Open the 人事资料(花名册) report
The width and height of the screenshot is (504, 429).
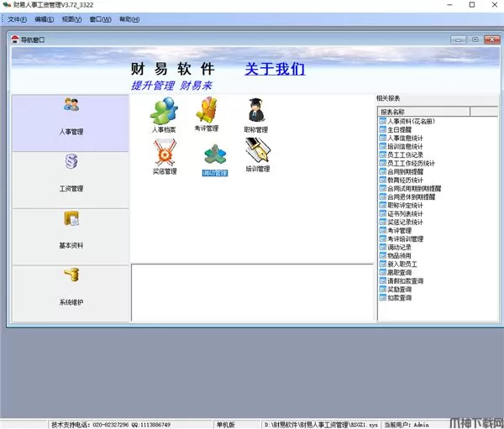(x=407, y=121)
